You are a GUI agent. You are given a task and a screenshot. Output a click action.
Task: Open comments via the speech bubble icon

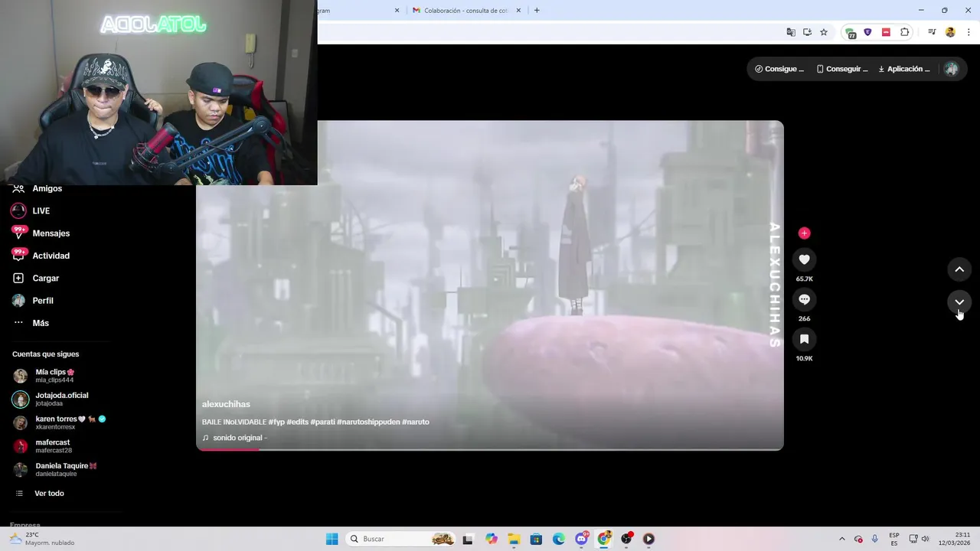point(804,299)
